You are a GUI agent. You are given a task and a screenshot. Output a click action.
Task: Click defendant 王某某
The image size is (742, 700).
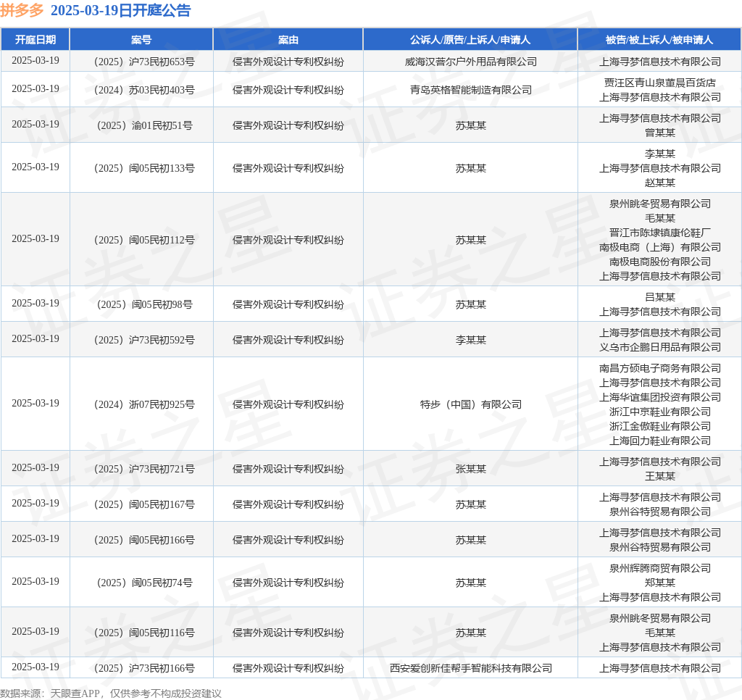coord(659,475)
